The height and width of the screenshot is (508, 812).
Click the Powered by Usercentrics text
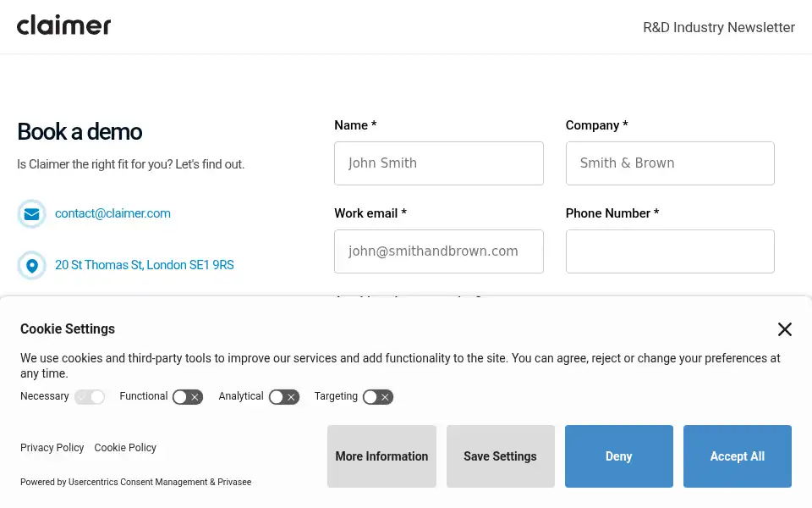click(x=135, y=482)
